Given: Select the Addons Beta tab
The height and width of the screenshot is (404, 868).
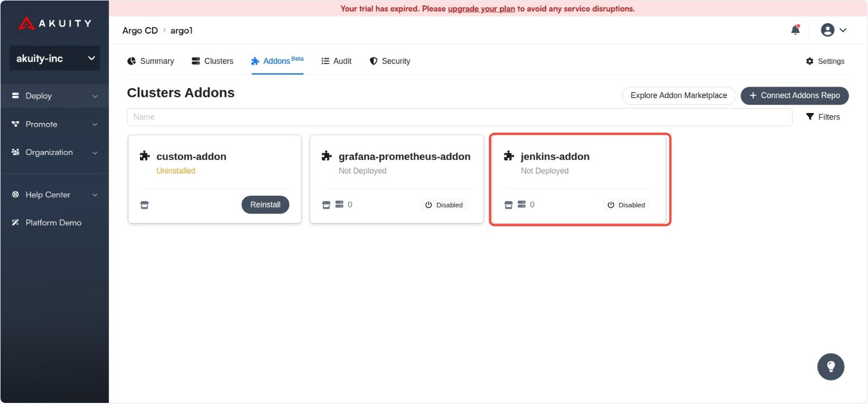Looking at the screenshot, I should [277, 61].
